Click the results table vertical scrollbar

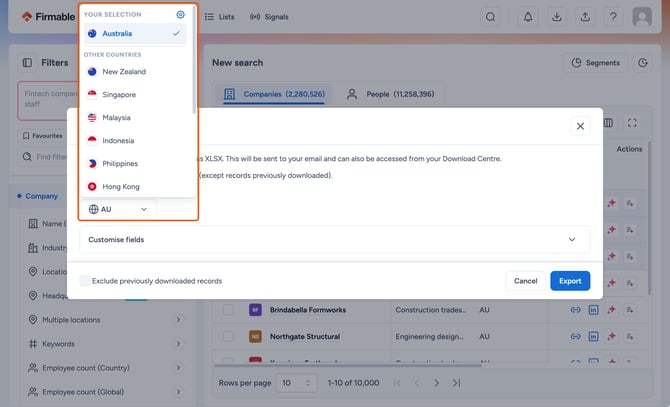[x=649, y=219]
